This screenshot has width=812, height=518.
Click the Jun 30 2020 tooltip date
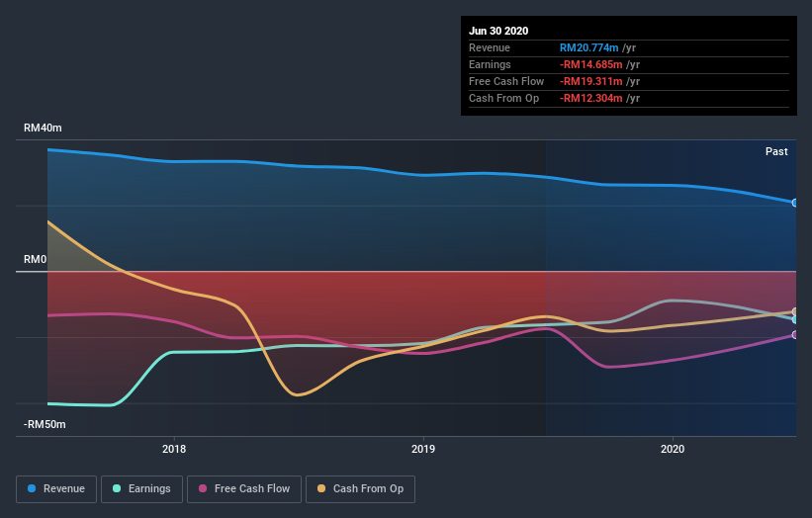tap(498, 31)
